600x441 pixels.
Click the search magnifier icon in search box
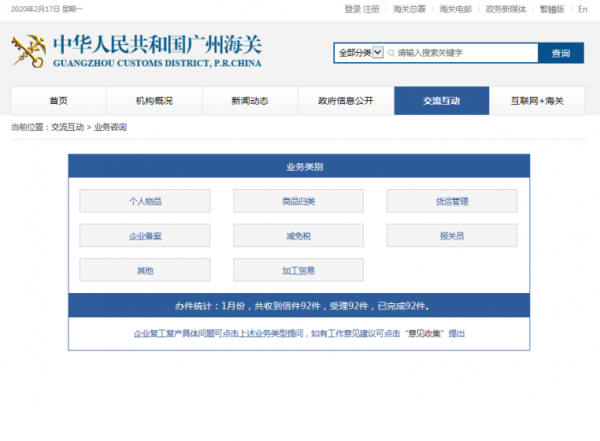coord(391,53)
